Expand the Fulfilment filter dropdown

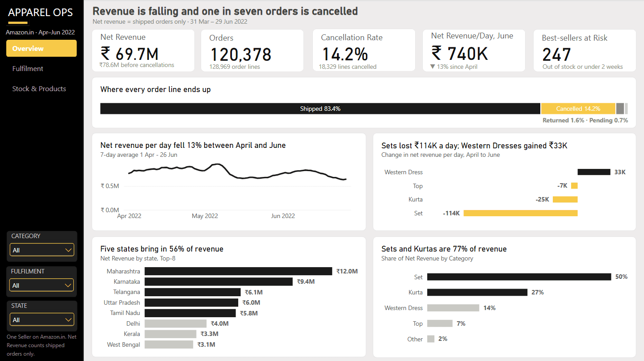(42, 285)
